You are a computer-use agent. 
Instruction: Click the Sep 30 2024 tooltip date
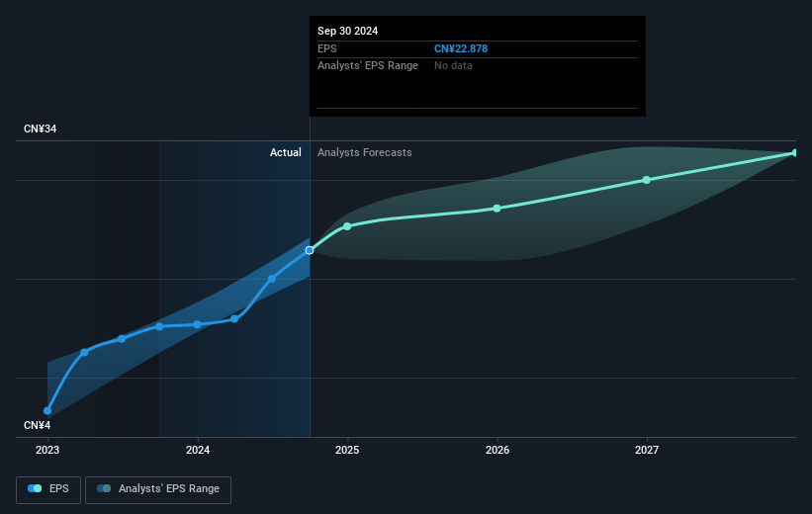(347, 31)
